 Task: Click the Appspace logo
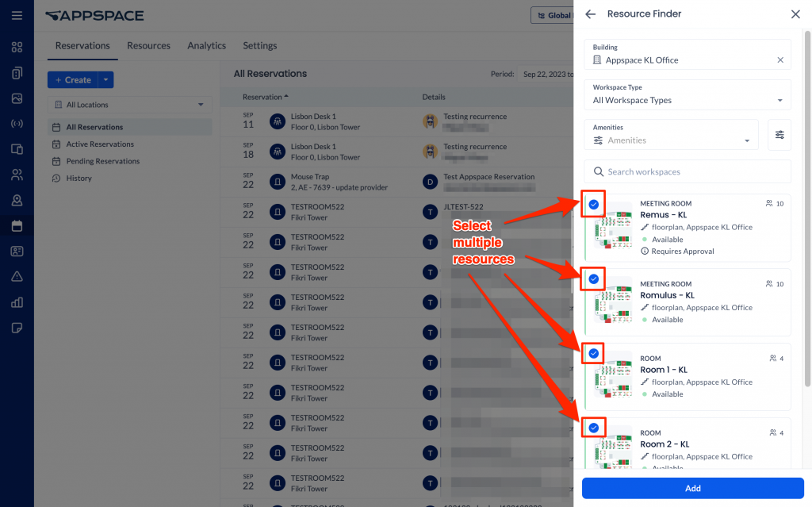pyautogui.click(x=95, y=16)
